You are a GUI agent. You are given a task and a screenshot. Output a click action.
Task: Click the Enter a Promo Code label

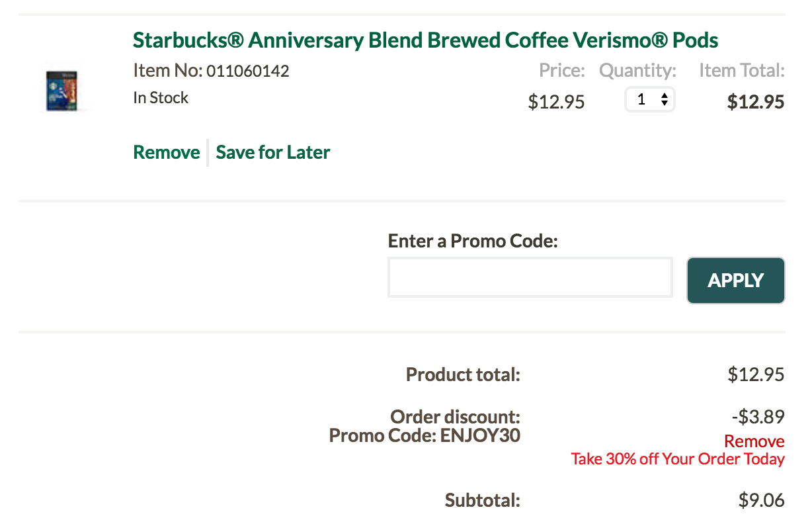coord(473,241)
